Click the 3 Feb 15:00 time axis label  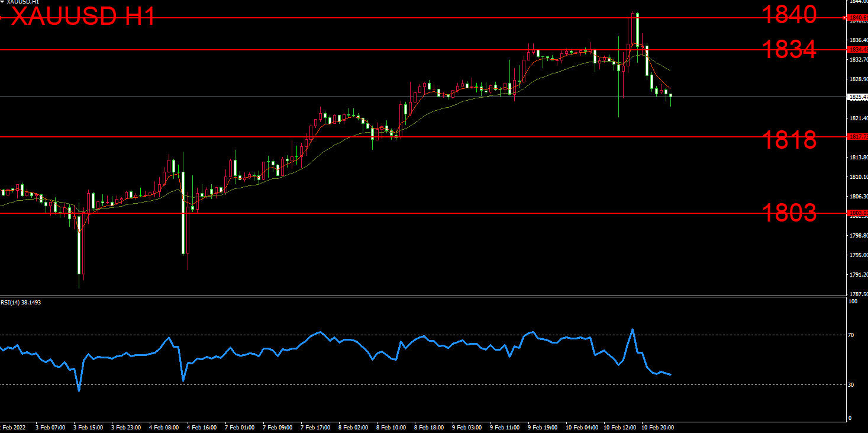(x=87, y=427)
